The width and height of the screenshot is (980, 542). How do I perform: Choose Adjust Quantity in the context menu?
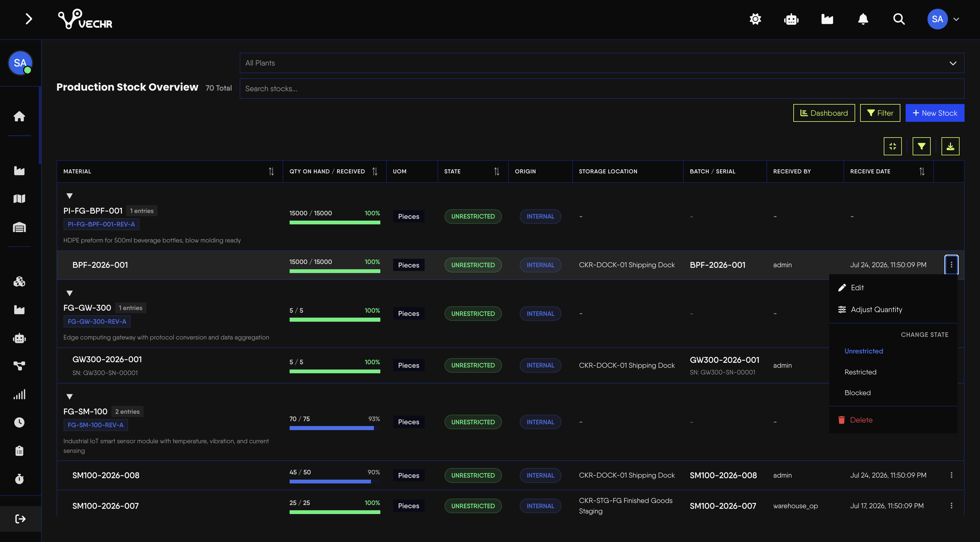[893, 309]
